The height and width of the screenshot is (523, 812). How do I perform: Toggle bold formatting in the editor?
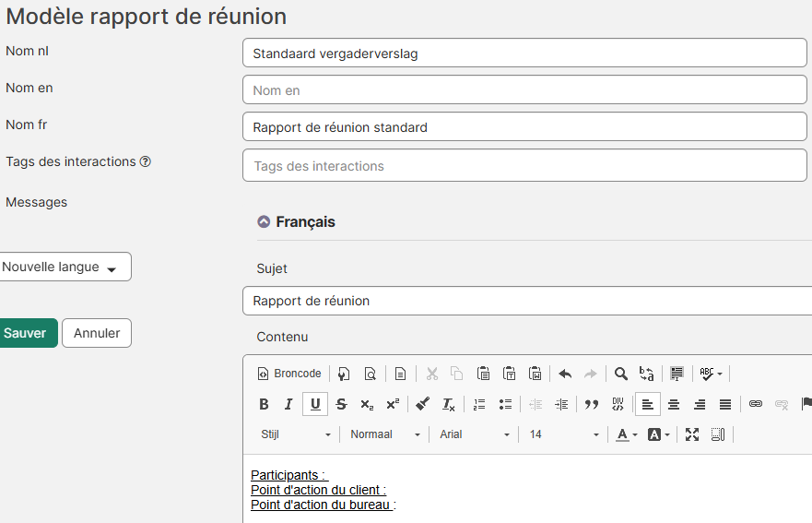point(264,404)
